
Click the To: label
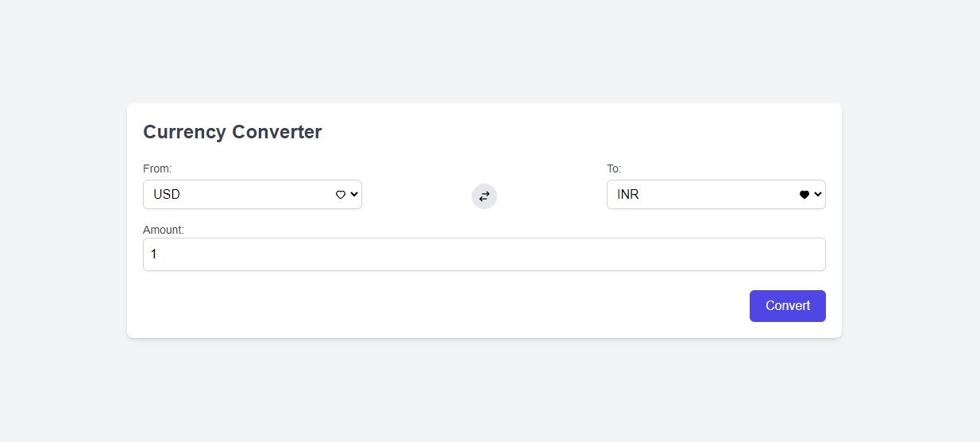(x=614, y=169)
